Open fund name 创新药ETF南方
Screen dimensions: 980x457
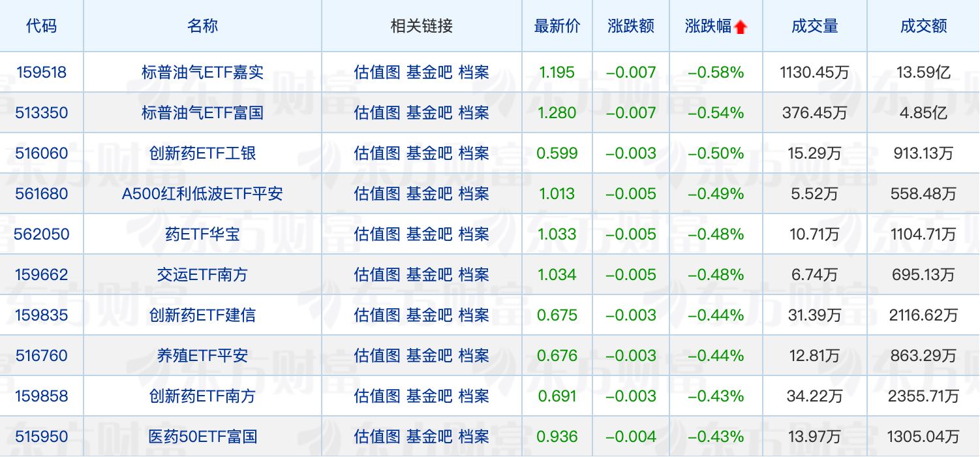coord(203,396)
